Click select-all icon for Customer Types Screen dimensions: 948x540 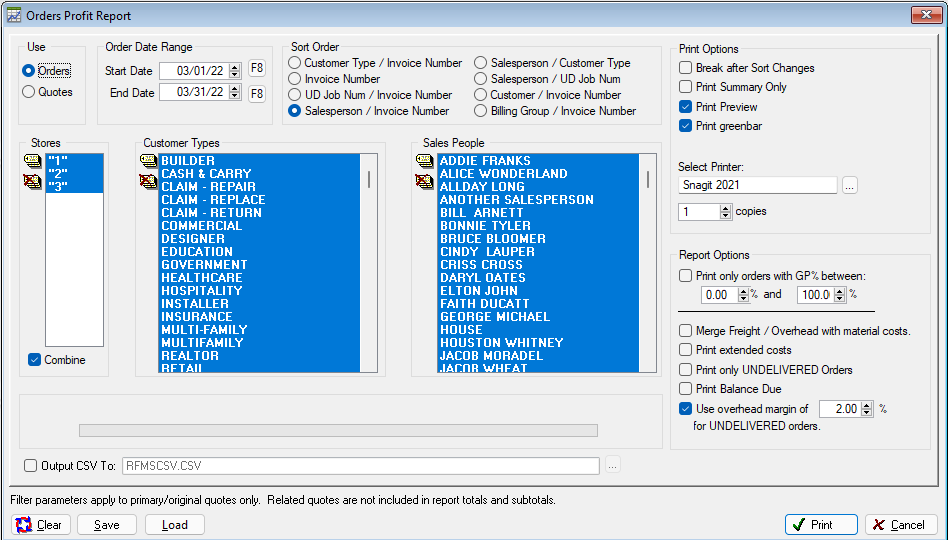coord(149,161)
